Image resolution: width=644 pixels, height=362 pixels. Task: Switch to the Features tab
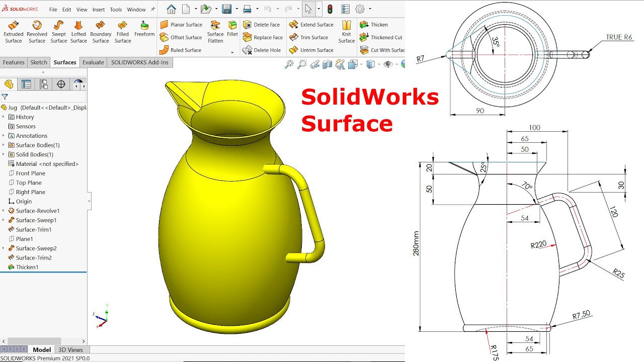click(x=14, y=62)
